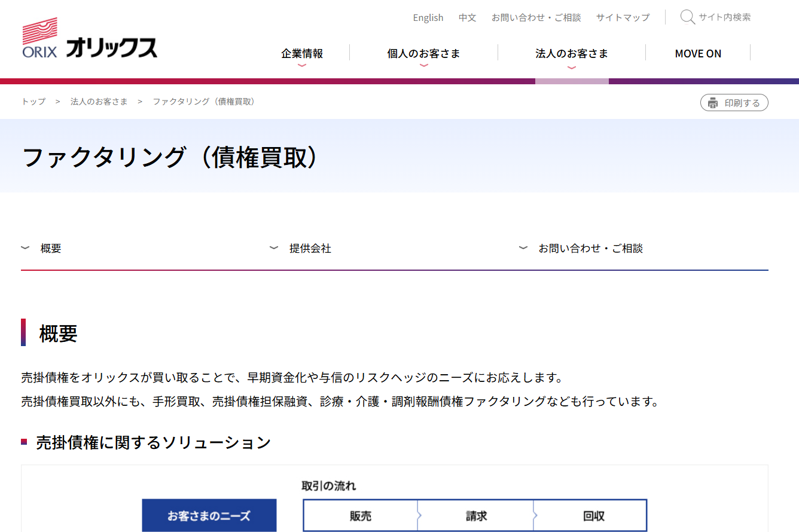The image size is (799, 532).
Task: Jump to the 概要 section anchor
Action: pyautogui.click(x=51, y=249)
